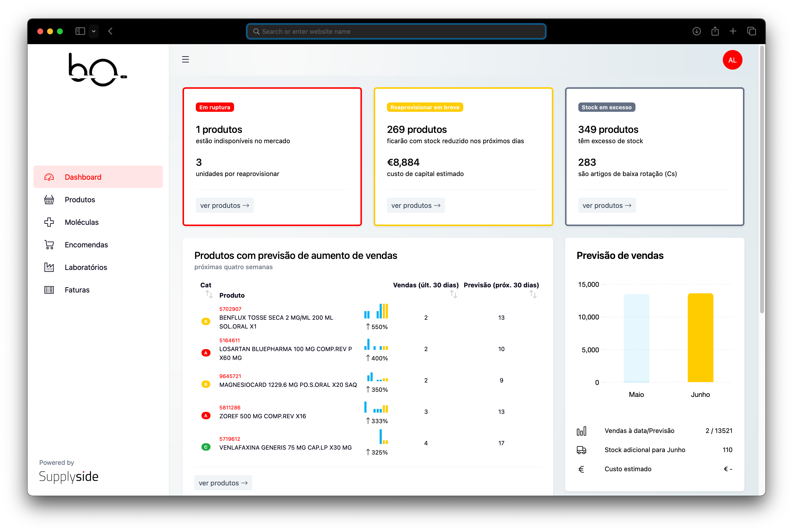Sort table by Cat column arrows

tap(209, 294)
